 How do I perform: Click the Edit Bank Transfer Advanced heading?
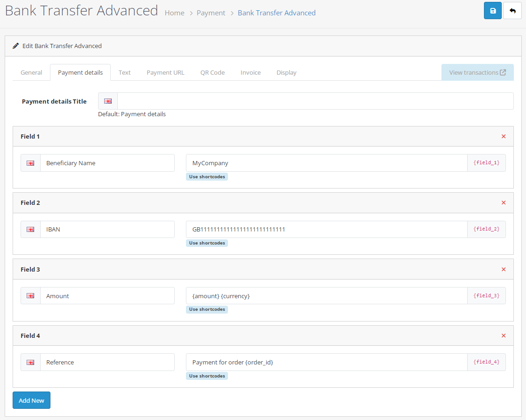click(x=62, y=46)
